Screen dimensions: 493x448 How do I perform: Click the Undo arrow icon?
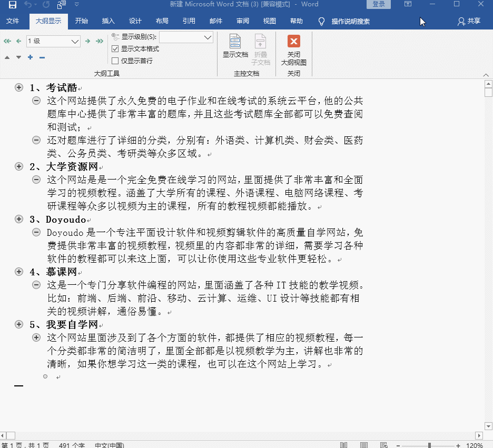coord(28,4)
